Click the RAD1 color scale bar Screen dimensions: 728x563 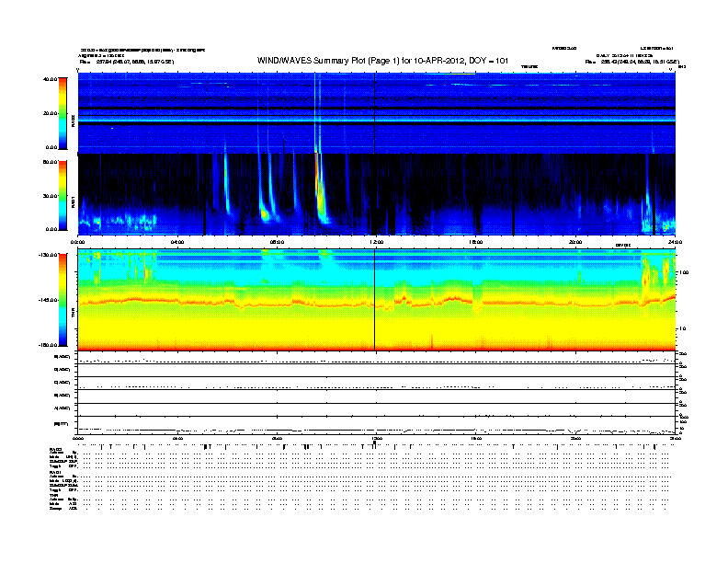(63, 195)
